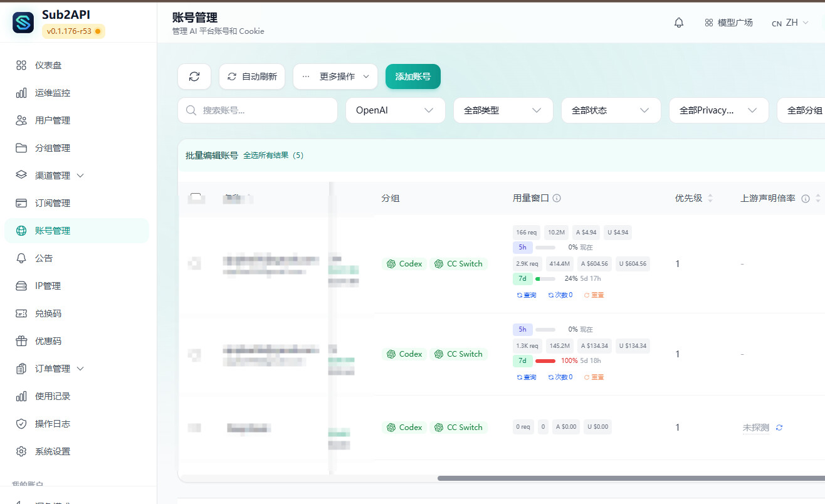Click the refresh list icon button
The image size is (825, 504).
(x=194, y=76)
